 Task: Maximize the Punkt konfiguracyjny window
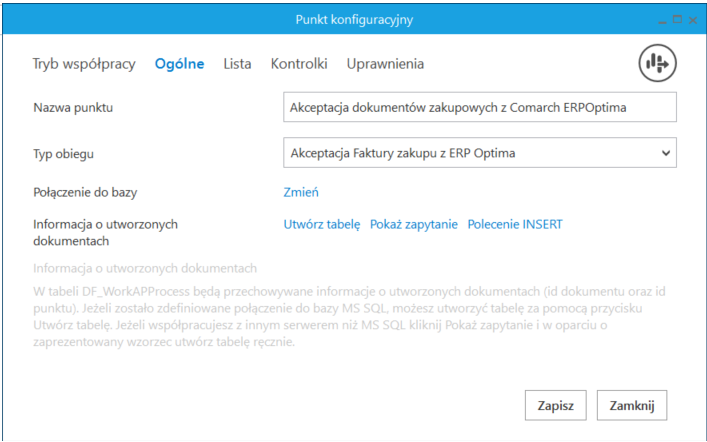[x=677, y=20]
